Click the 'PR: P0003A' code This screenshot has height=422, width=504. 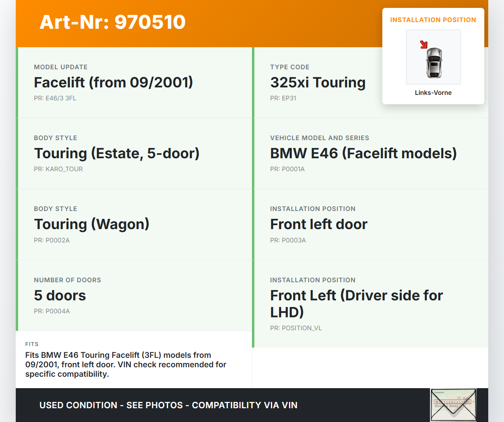288,240
